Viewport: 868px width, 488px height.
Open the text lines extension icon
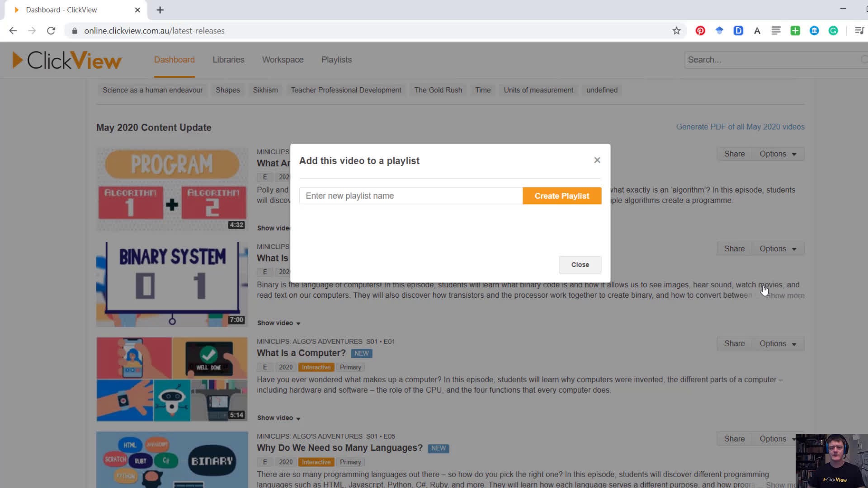point(776,31)
